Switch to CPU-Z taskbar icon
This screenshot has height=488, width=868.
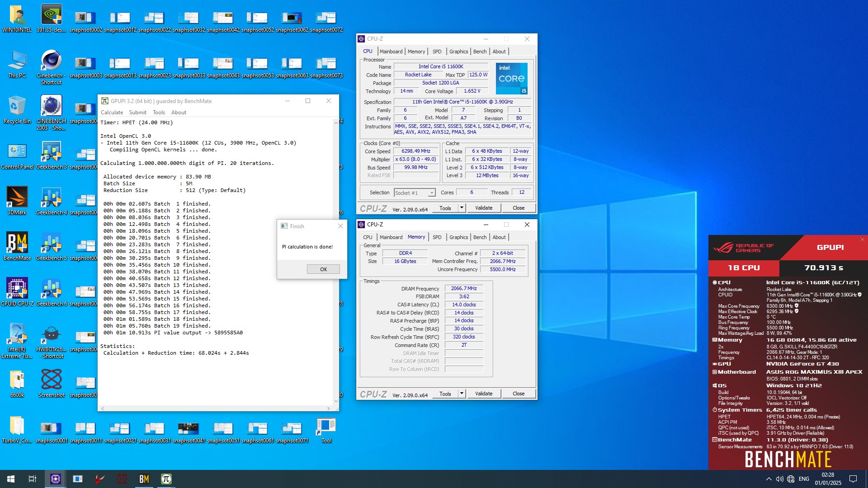56,479
